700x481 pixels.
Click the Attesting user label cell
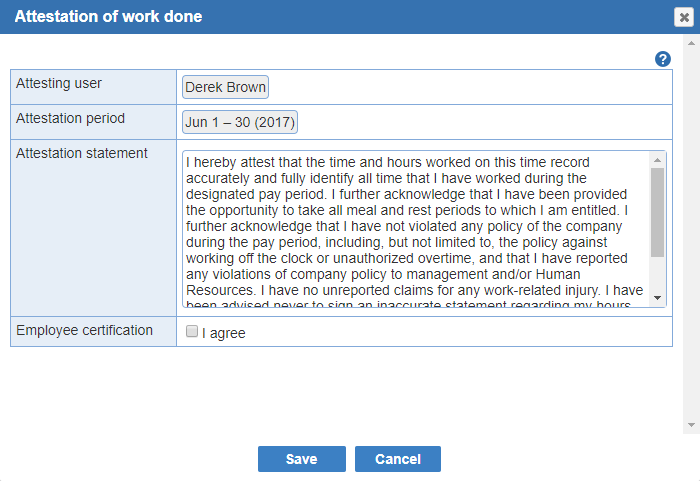(x=93, y=87)
